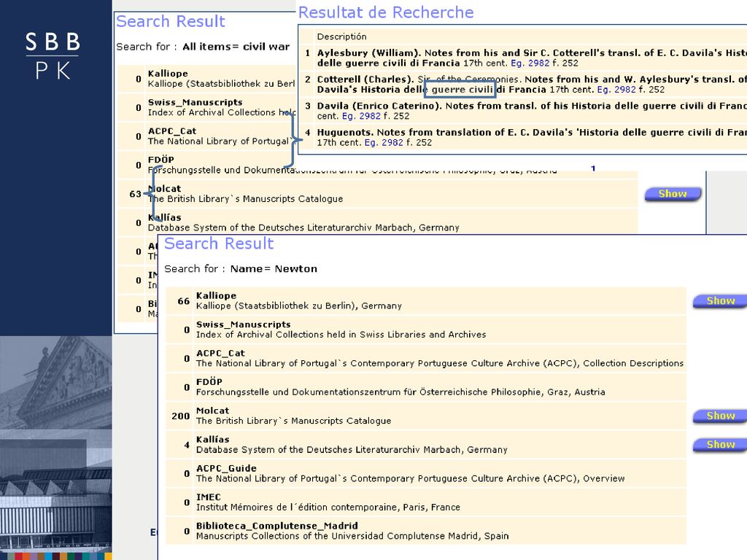Select Kalliope database name in Newton results
The image size is (747, 560).
pyautogui.click(x=216, y=296)
